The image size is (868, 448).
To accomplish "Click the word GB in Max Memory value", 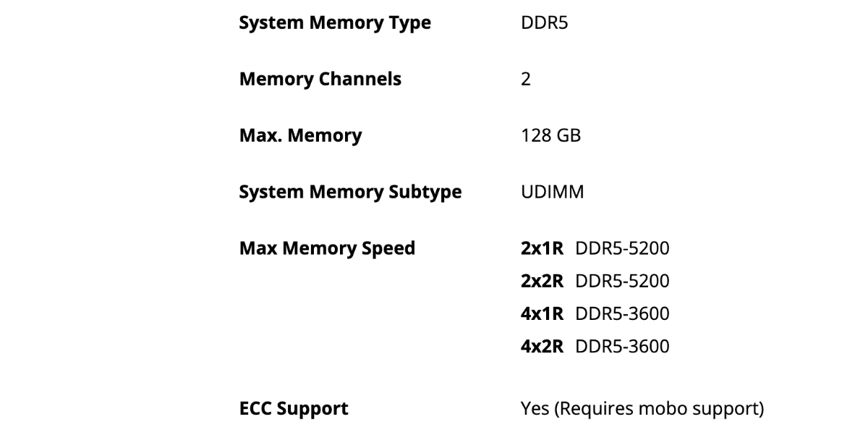I will (x=568, y=135).
